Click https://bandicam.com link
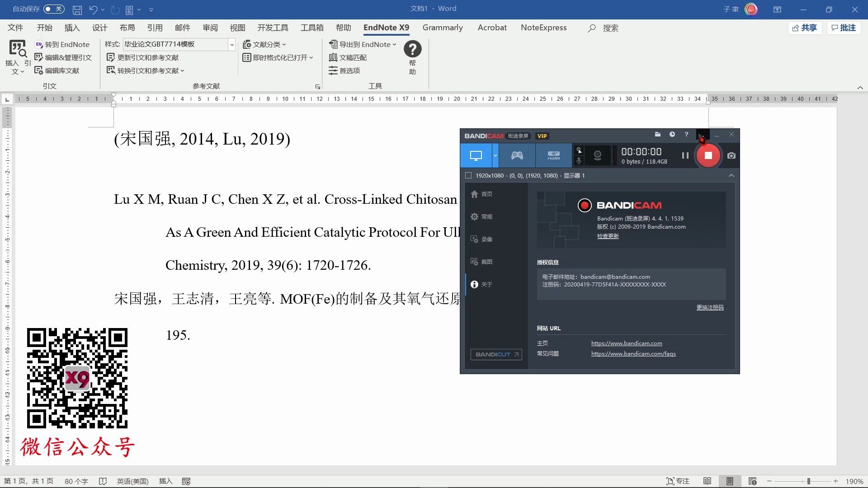This screenshot has width=868, height=488. [x=627, y=343]
